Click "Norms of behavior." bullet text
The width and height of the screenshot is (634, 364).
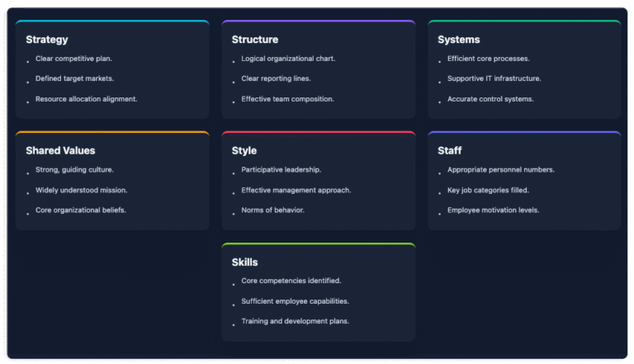(x=272, y=210)
